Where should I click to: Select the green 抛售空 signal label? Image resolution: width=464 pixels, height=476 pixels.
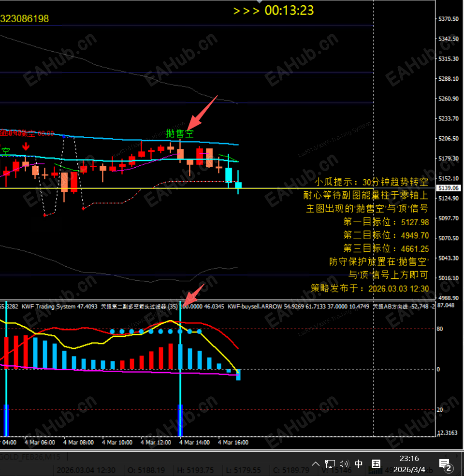pyautogui.click(x=180, y=133)
